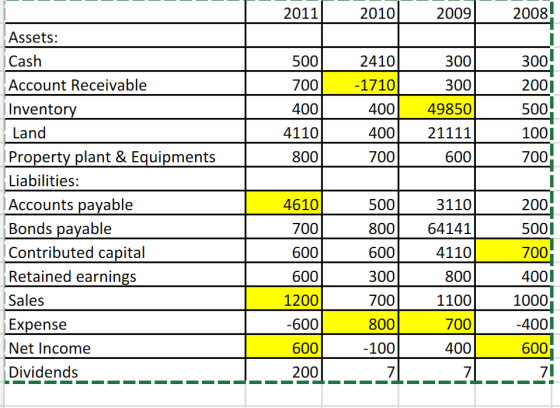The width and height of the screenshot is (560, 408).
Task: Click Inventory 2008 value 500
Action: pyautogui.click(x=513, y=107)
